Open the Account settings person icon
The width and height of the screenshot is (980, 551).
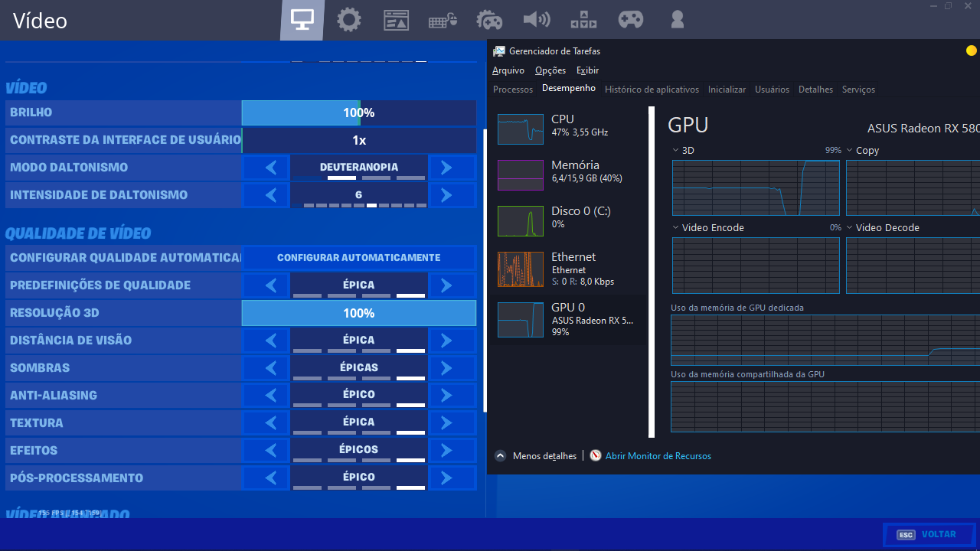pyautogui.click(x=677, y=20)
